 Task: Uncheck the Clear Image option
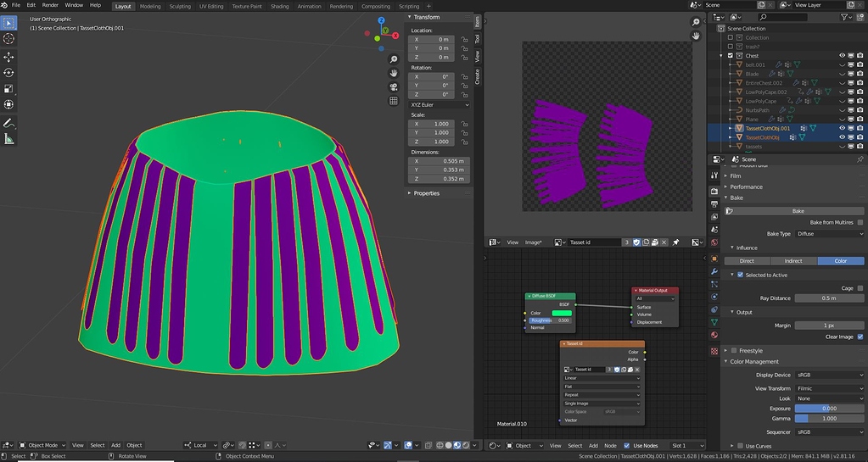coord(860,337)
